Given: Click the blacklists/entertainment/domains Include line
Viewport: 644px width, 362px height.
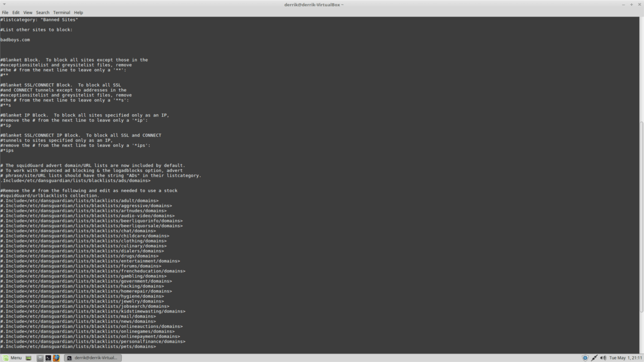Looking at the screenshot, I should pos(90,261).
